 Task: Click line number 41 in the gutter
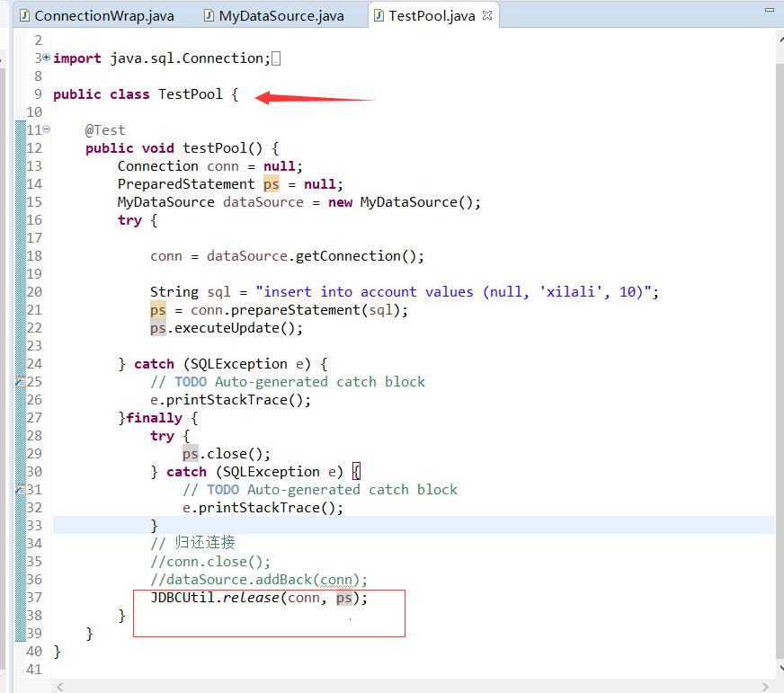coord(34,670)
